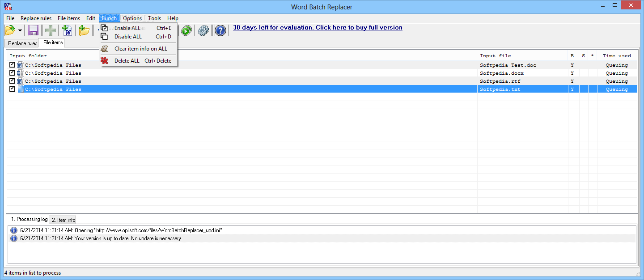Click Word file icon in Softpedia.rtf row
Image resolution: width=644 pixels, height=280 pixels.
tap(20, 81)
